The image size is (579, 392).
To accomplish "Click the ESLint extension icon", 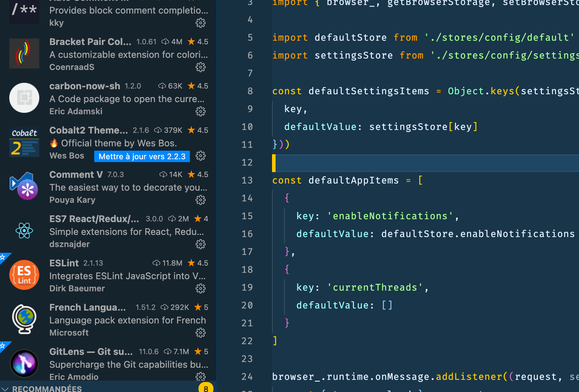I will 24,275.
